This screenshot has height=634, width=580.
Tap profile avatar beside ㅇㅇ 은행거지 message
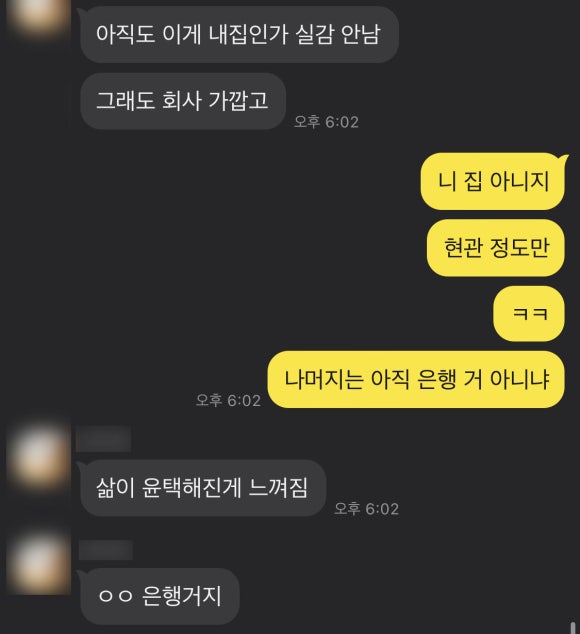(x=39, y=562)
